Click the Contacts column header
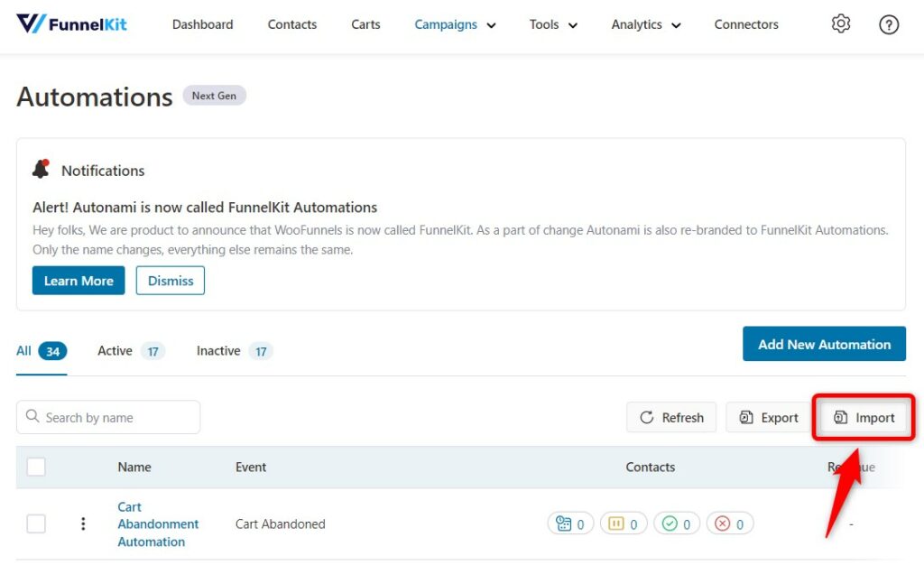Viewport: 924px width, 565px height. [x=650, y=467]
